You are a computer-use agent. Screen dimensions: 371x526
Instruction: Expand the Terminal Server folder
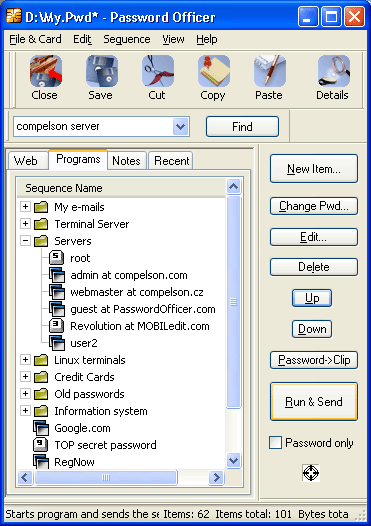click(x=25, y=223)
